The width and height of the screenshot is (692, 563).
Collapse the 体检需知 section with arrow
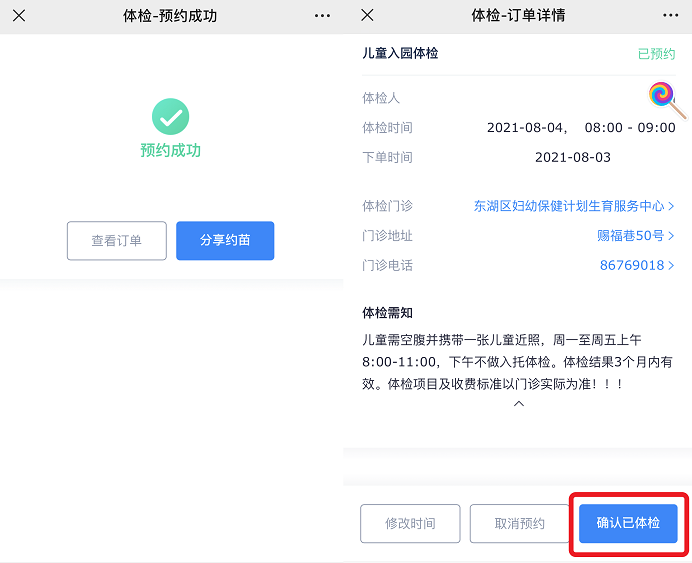pyautogui.click(x=518, y=404)
